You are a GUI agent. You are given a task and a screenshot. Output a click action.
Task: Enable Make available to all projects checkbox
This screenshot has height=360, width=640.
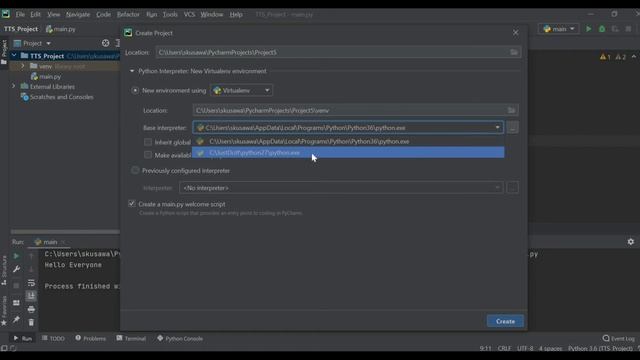coord(148,155)
